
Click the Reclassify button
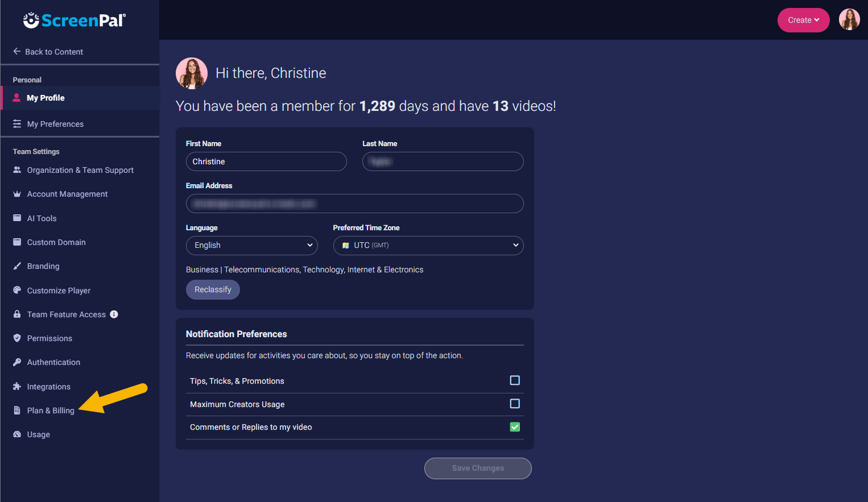213,290
